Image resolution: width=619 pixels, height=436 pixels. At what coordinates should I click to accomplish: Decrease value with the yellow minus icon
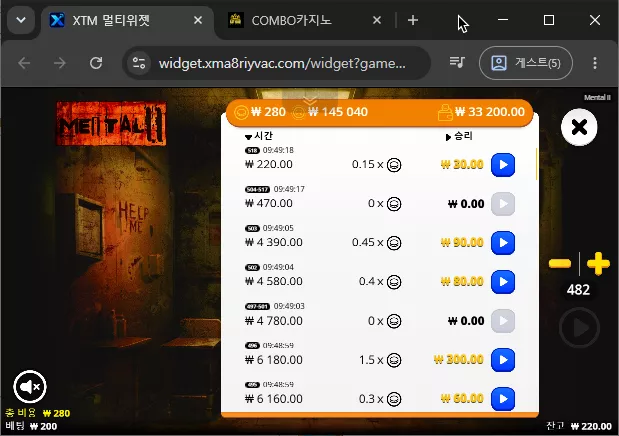pyautogui.click(x=560, y=263)
